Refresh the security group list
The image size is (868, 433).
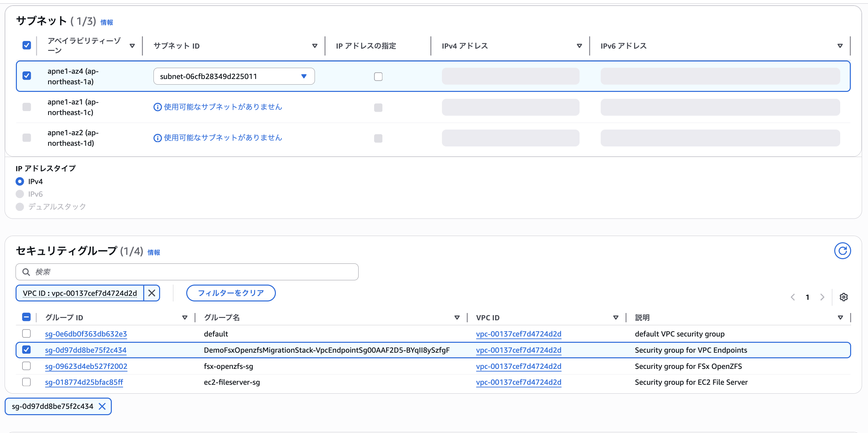[843, 251]
